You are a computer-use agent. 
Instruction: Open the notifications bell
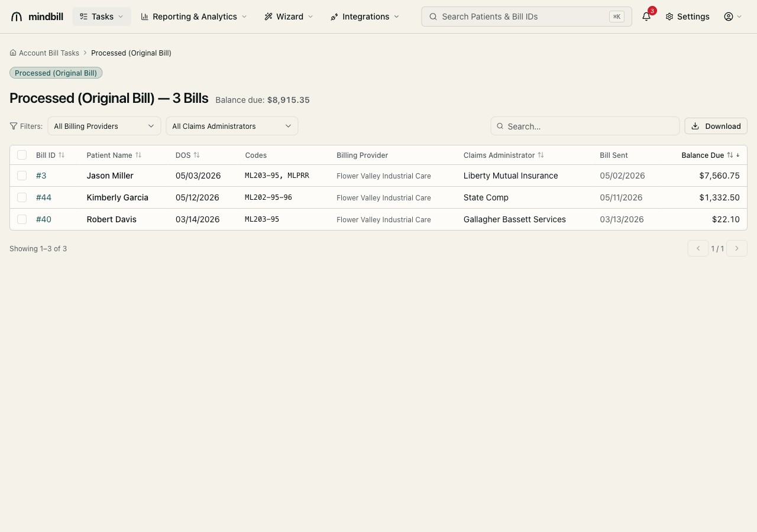click(x=646, y=17)
